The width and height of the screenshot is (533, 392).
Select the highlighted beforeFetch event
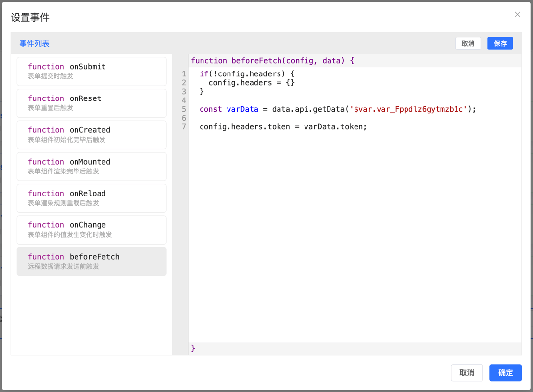click(x=91, y=262)
